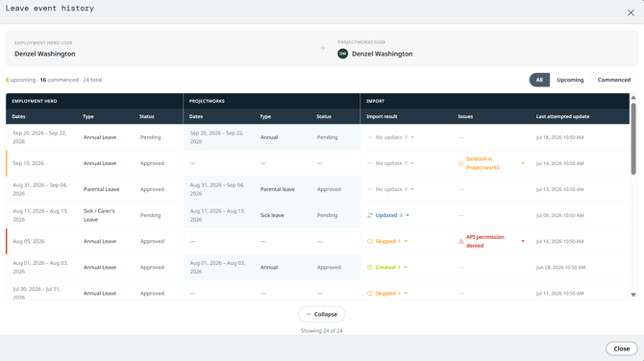Click the API permission denied issue text
Image resolution: width=644 pixels, height=361 pixels.
click(x=485, y=241)
